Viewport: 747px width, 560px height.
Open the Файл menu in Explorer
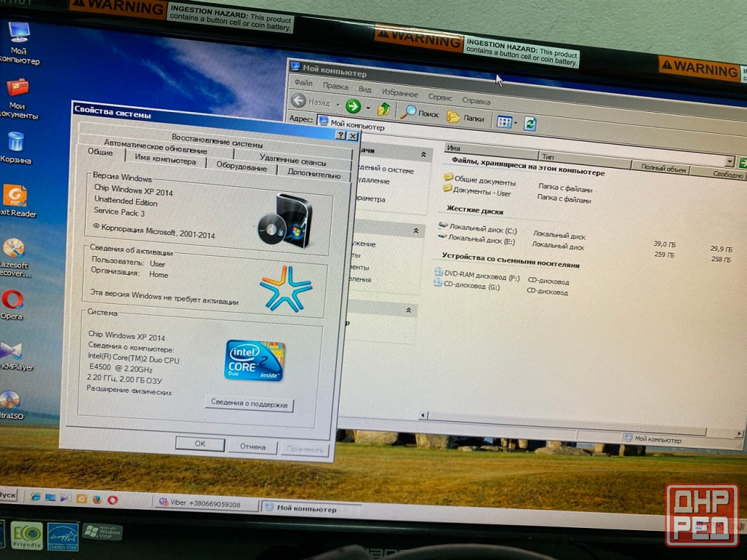(x=303, y=83)
